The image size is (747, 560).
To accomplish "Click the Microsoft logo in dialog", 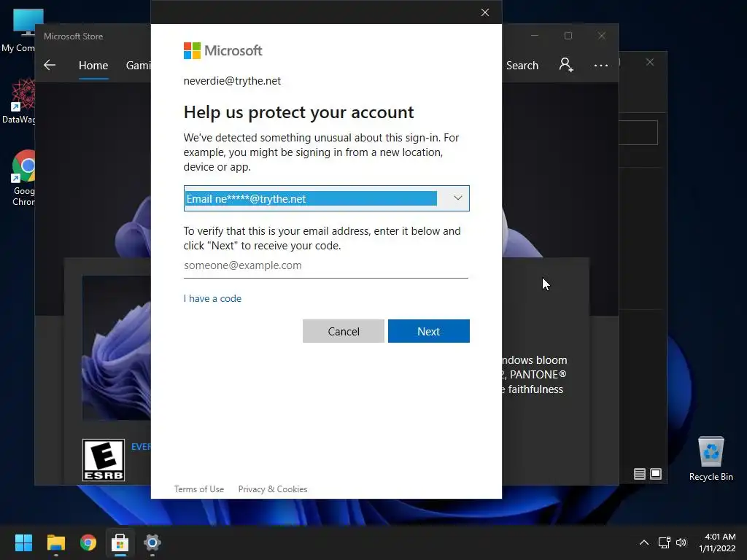I will [222, 50].
